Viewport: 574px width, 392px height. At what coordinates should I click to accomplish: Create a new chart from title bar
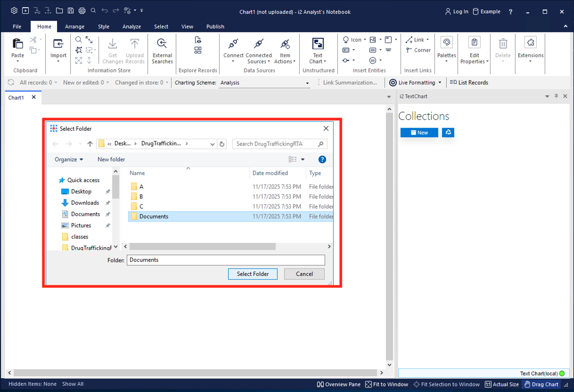tap(25, 10)
